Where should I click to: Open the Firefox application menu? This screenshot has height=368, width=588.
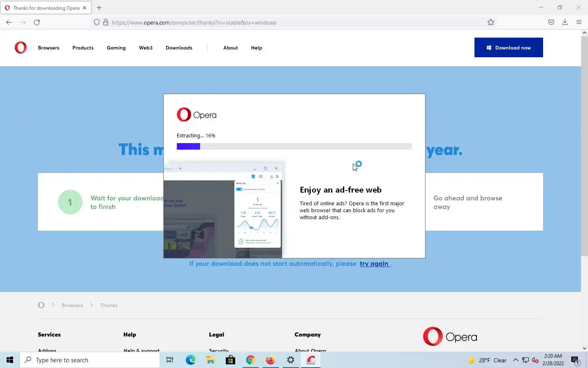(x=579, y=22)
